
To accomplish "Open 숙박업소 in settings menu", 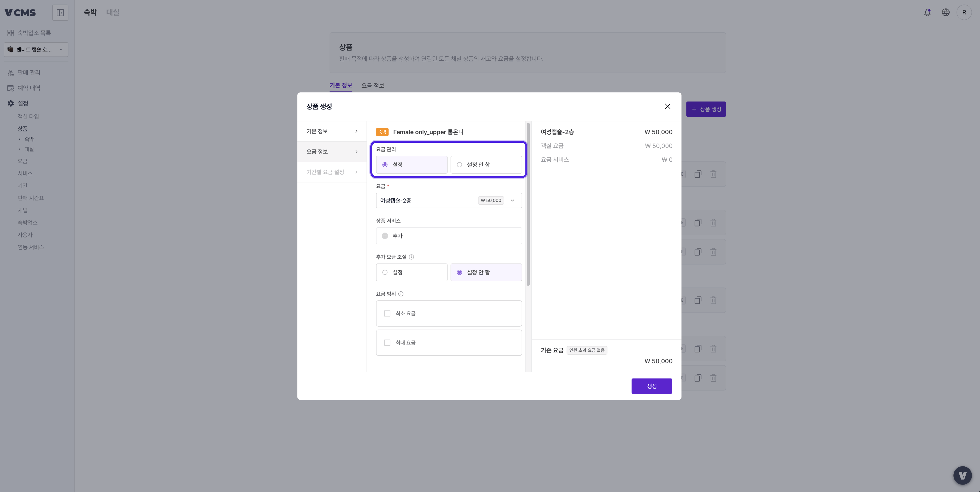I will (x=27, y=222).
